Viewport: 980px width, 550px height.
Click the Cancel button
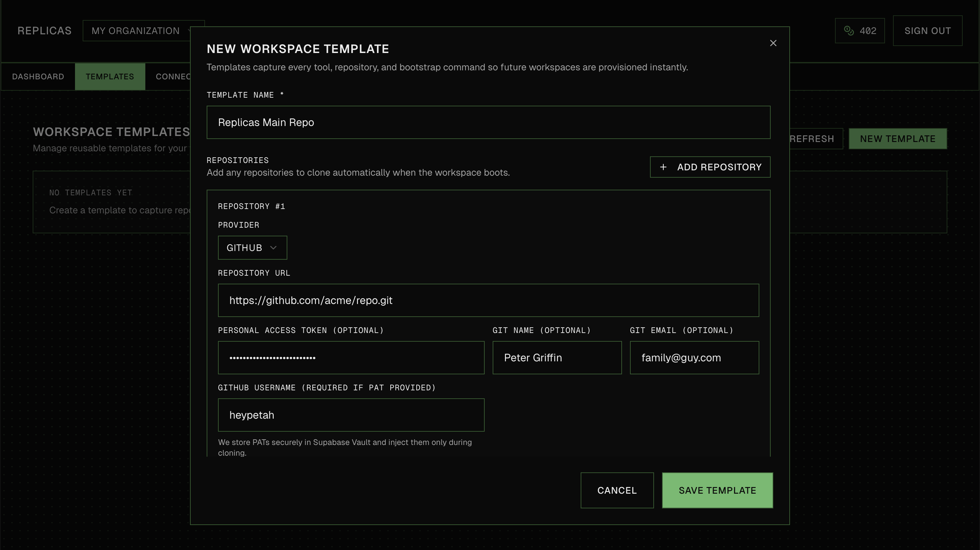(x=617, y=490)
